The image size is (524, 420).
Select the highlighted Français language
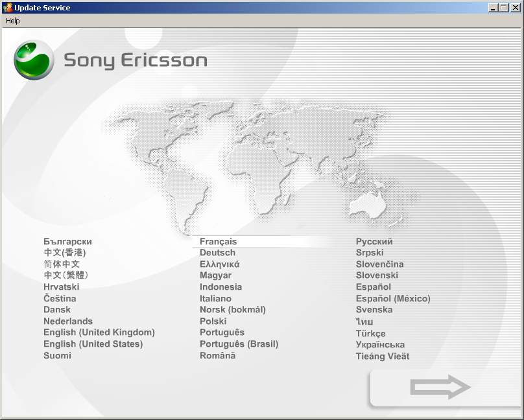[x=218, y=242]
